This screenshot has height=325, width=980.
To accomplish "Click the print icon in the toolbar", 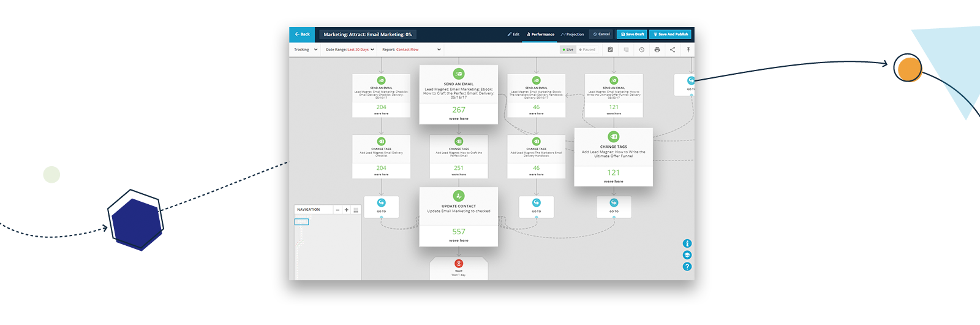I will point(657,50).
